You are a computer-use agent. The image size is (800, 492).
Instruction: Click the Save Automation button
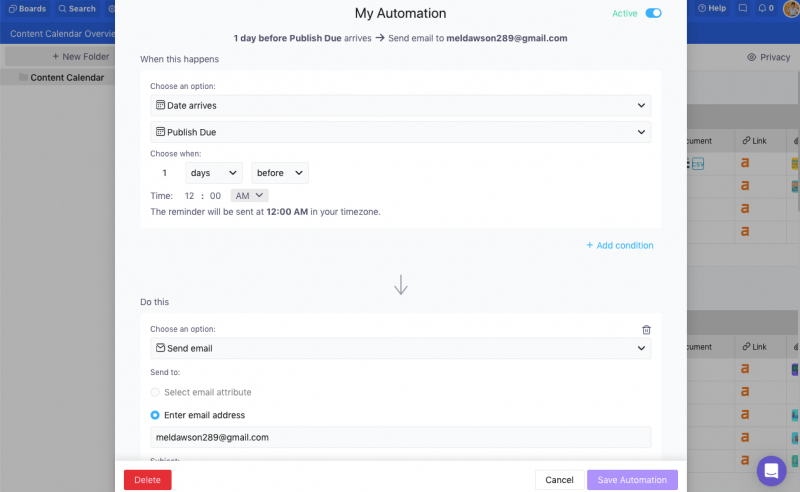(x=632, y=480)
